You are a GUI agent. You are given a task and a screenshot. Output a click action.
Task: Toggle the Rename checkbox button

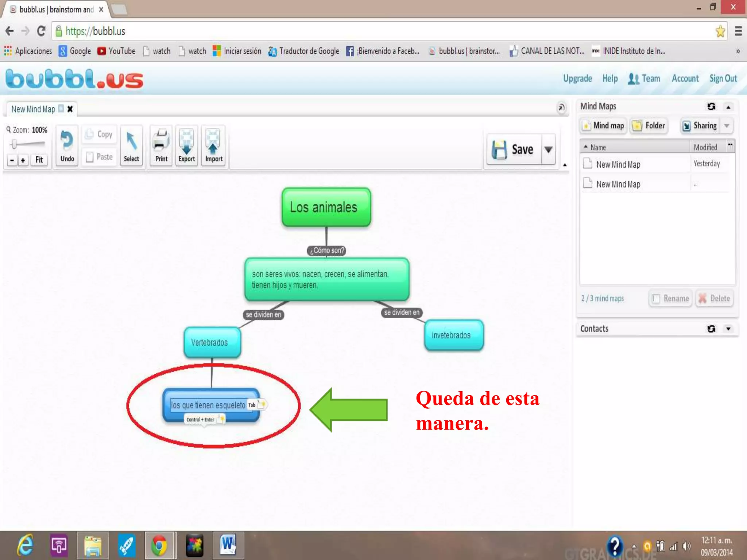(x=670, y=299)
